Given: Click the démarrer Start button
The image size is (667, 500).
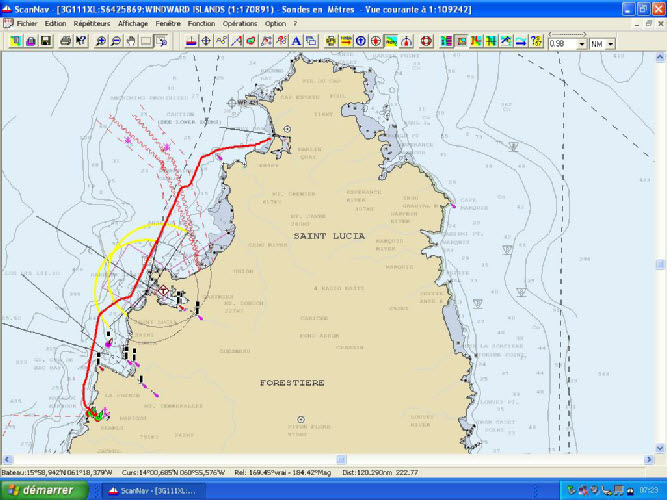Looking at the screenshot, I should 42,490.
